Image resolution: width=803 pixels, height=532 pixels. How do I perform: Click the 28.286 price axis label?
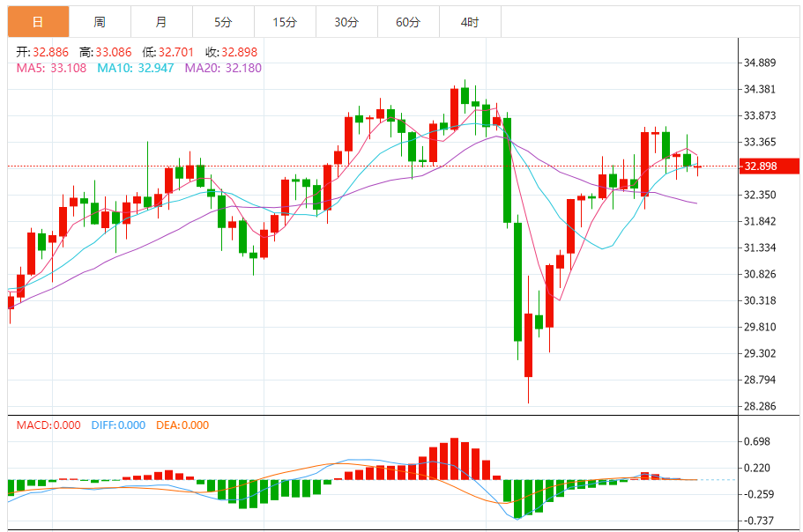760,406
